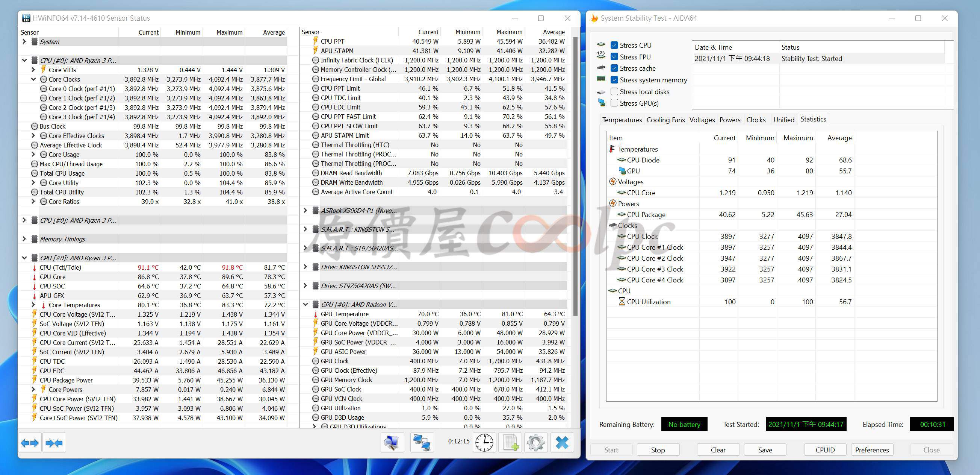Screen dimensions: 980x475
Task: Expand Core Temperatures row
Action: 33,305
